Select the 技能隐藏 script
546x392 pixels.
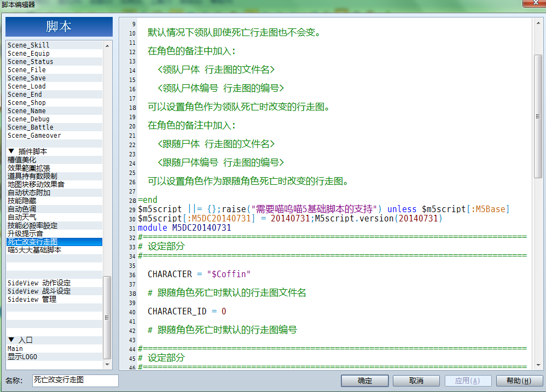tap(55, 201)
